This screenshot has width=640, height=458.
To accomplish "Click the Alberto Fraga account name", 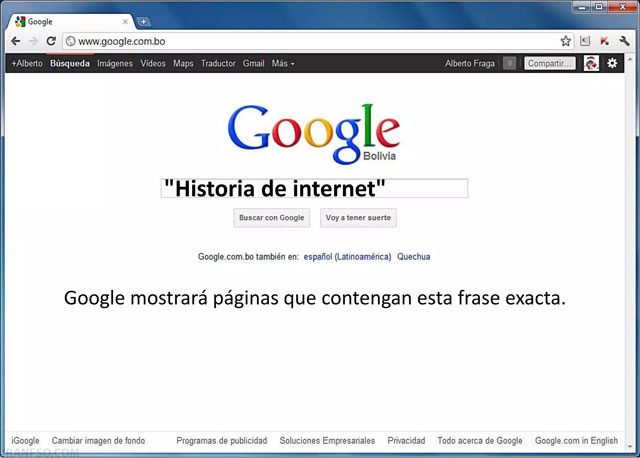I will [470, 63].
